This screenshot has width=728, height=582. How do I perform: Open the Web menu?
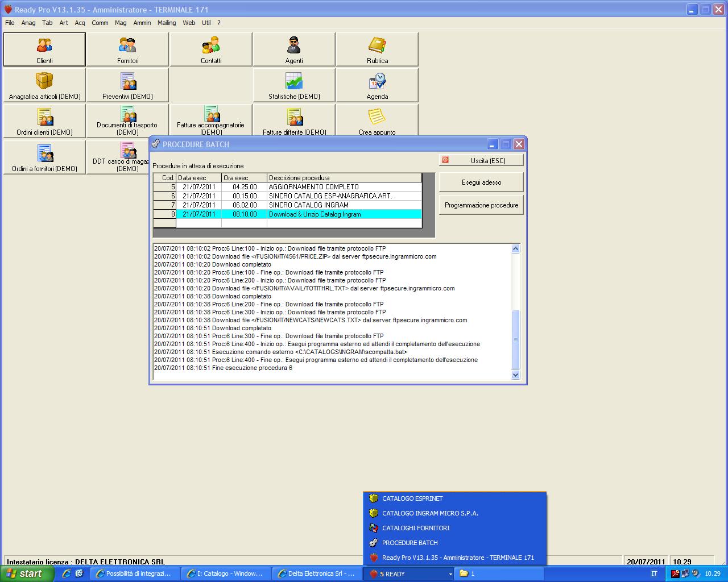189,23
